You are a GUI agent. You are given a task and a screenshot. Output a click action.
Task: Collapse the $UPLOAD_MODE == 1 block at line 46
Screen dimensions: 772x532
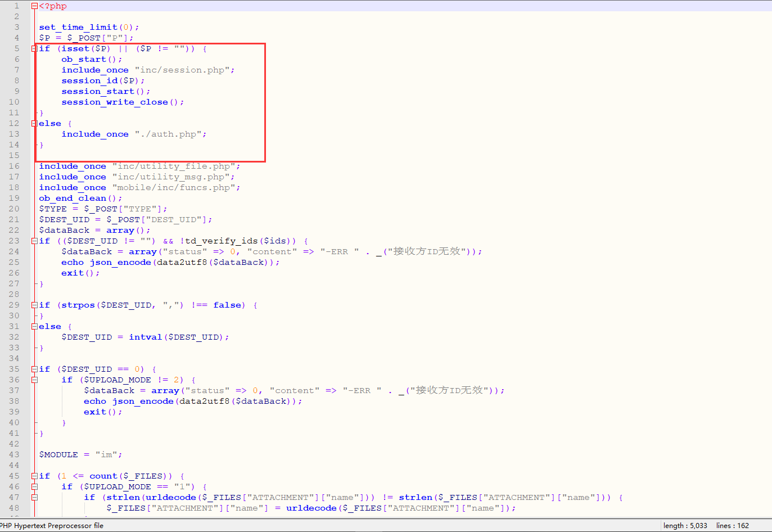coord(35,486)
